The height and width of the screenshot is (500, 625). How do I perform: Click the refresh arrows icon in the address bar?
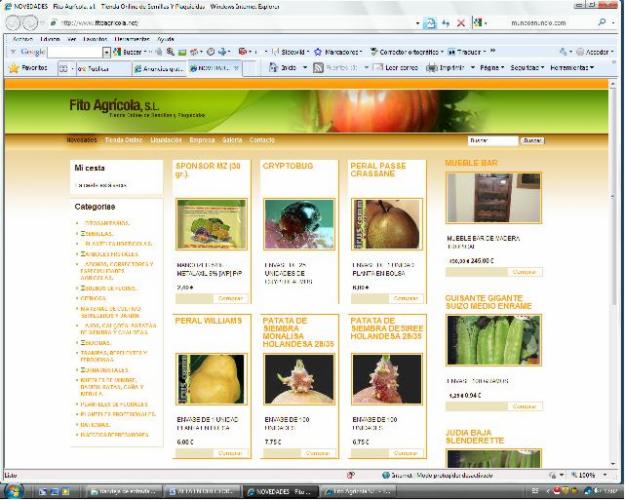coord(446,23)
